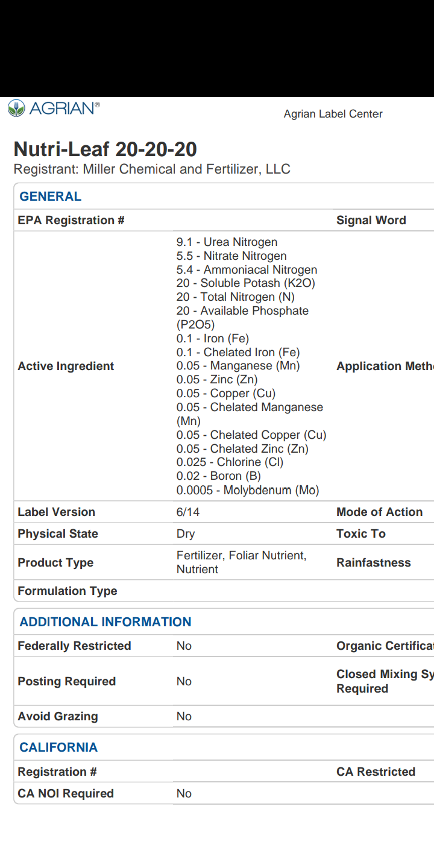Open the Agrian Label Center header link
This screenshot has width=434, height=868.
(x=333, y=114)
